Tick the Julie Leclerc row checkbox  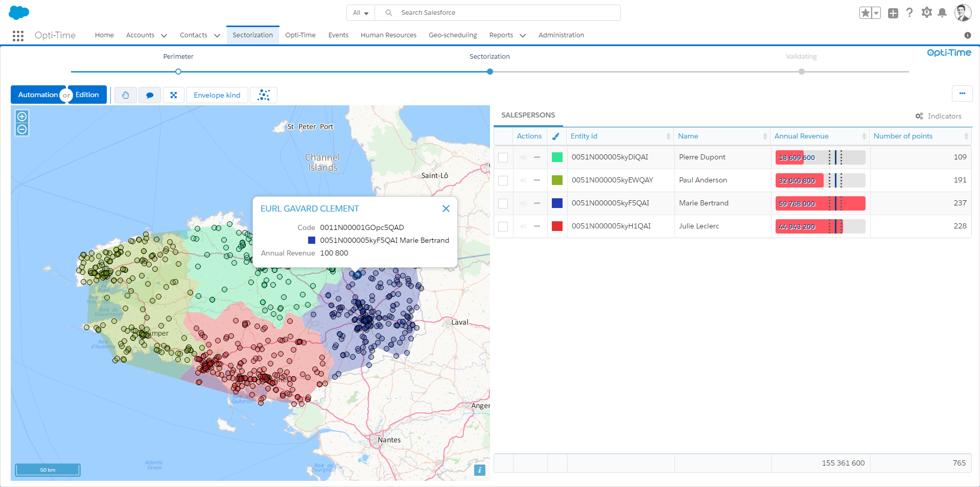[503, 226]
